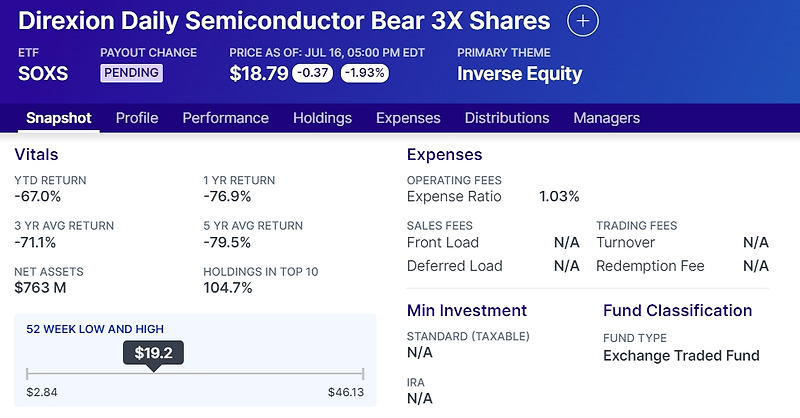This screenshot has width=800, height=418.
Task: Click the Expenses section heading
Action: coord(444,155)
